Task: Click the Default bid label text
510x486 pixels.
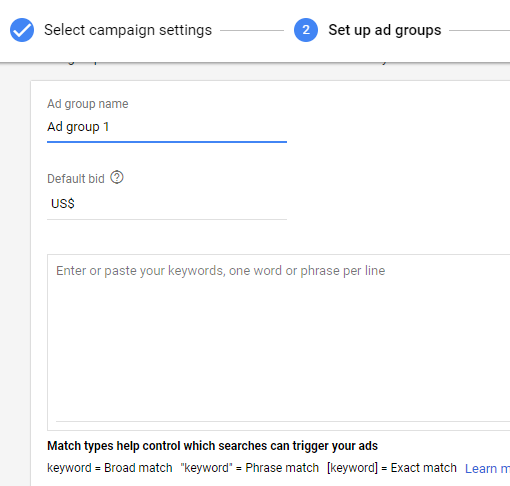Action: (76, 179)
